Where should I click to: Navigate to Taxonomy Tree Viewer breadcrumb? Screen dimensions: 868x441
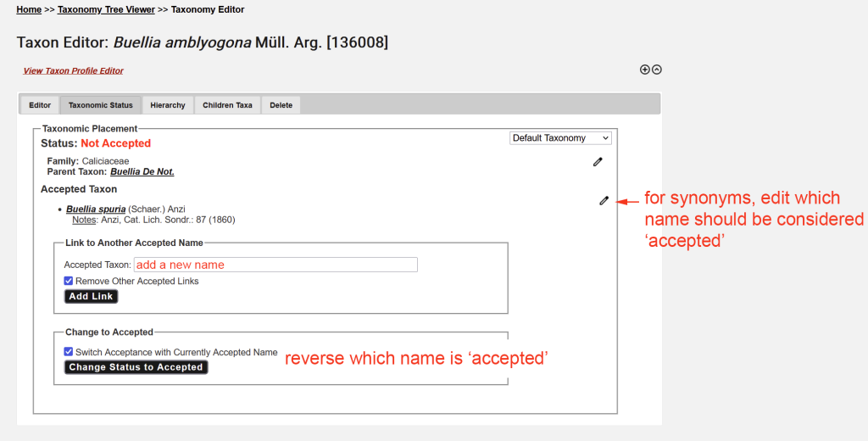pos(106,9)
